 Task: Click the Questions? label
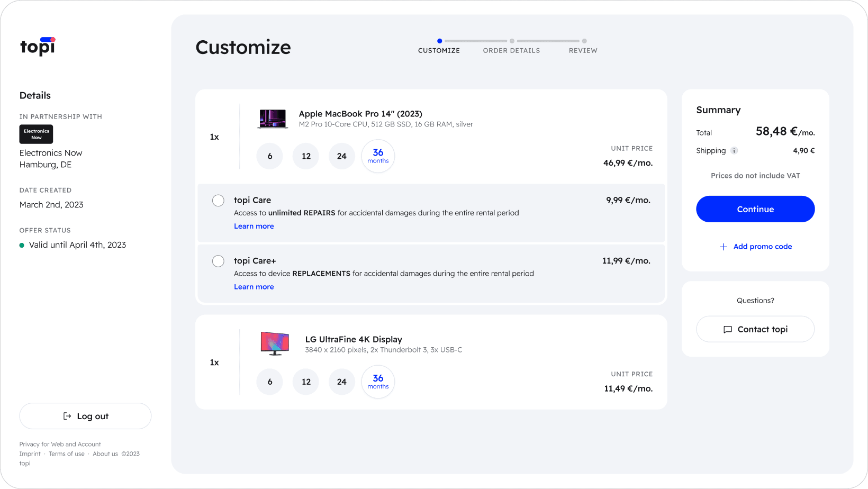[x=755, y=301]
